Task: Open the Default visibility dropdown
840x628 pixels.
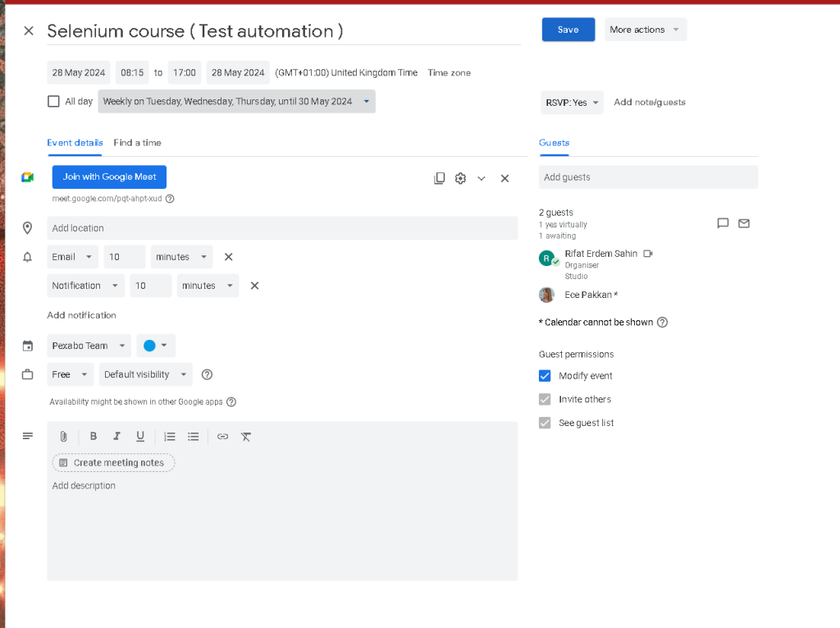Action: (x=146, y=374)
